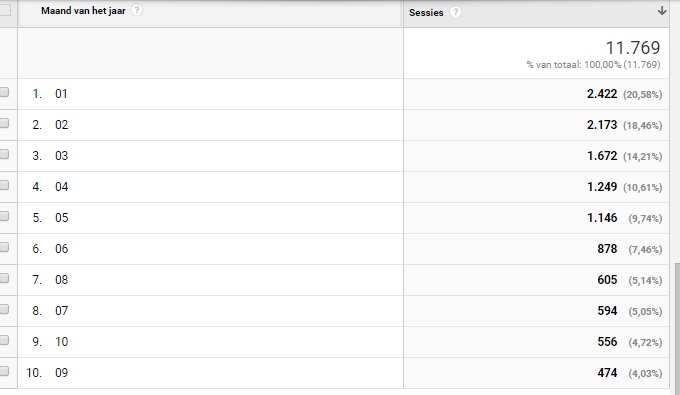
Task: Mark the checkbox for row 6 month 06
Action: click(4, 247)
